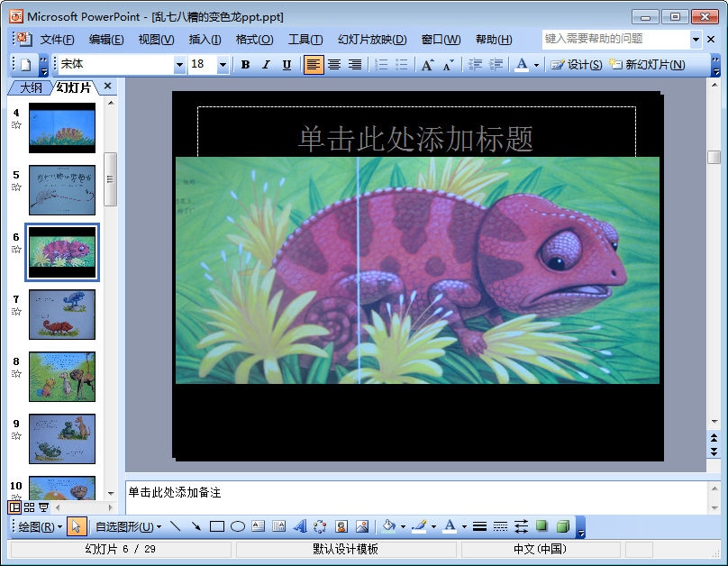The image size is (728, 566).
Task: Choose the Select Objects arrow tool
Action: coord(77,526)
